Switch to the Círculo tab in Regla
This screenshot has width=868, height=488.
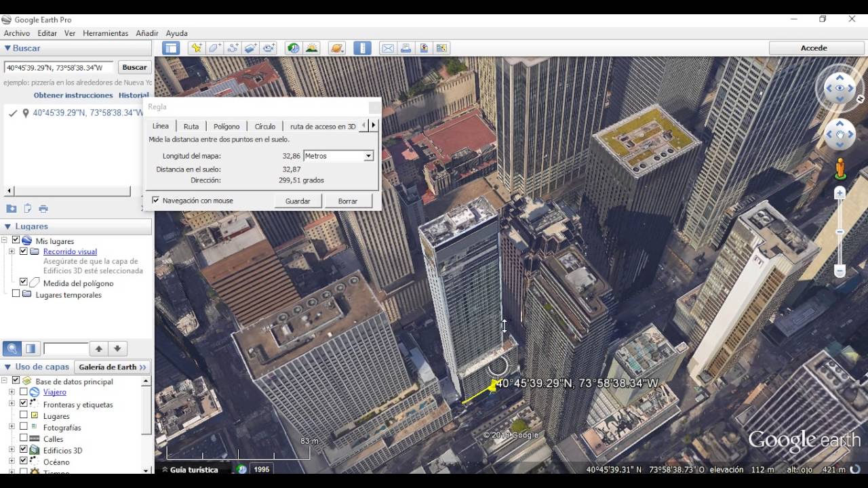pyautogui.click(x=265, y=126)
